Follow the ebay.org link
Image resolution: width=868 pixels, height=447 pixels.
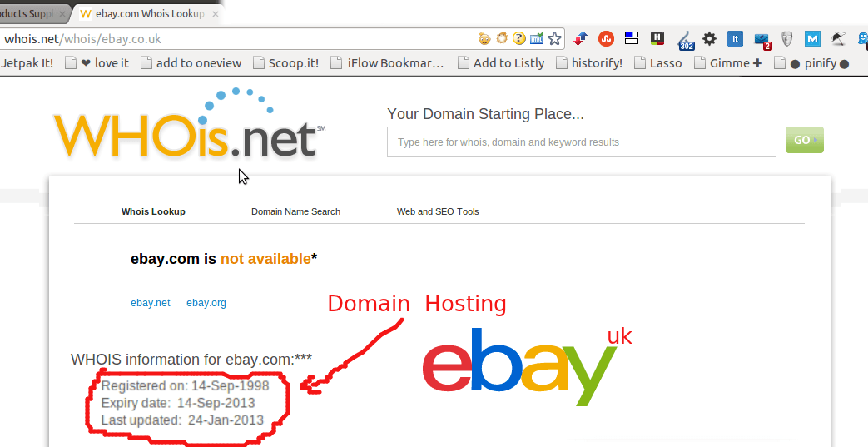point(206,303)
